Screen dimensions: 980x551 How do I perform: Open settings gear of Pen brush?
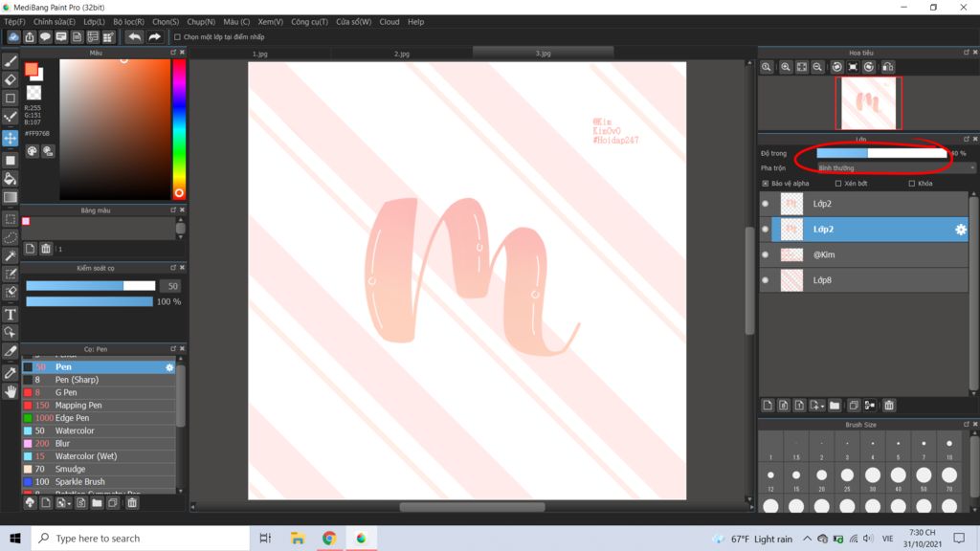169,367
